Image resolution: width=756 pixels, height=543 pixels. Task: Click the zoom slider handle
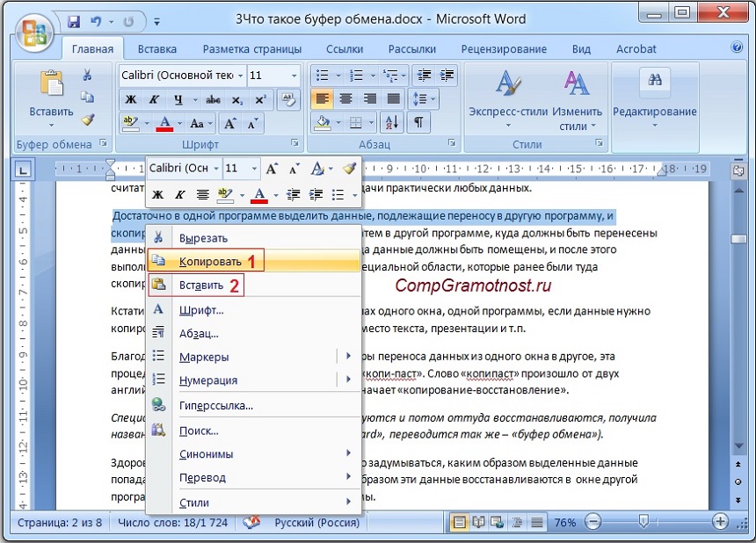tap(643, 520)
